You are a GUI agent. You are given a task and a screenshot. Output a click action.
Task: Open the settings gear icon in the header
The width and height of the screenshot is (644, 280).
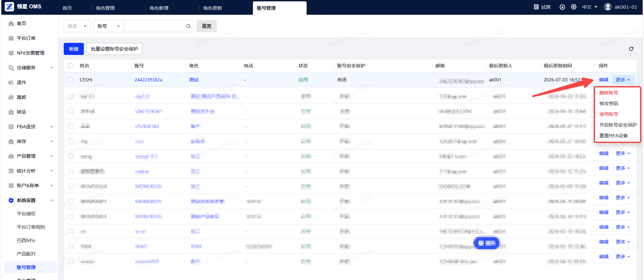[x=574, y=7]
